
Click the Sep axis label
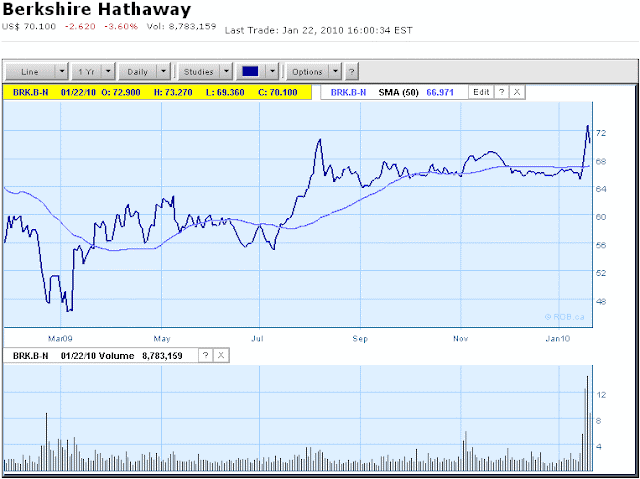pyautogui.click(x=360, y=339)
